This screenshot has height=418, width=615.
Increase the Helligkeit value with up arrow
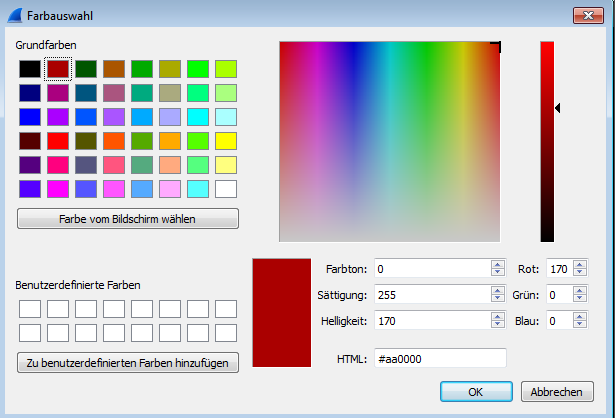pyautogui.click(x=497, y=317)
